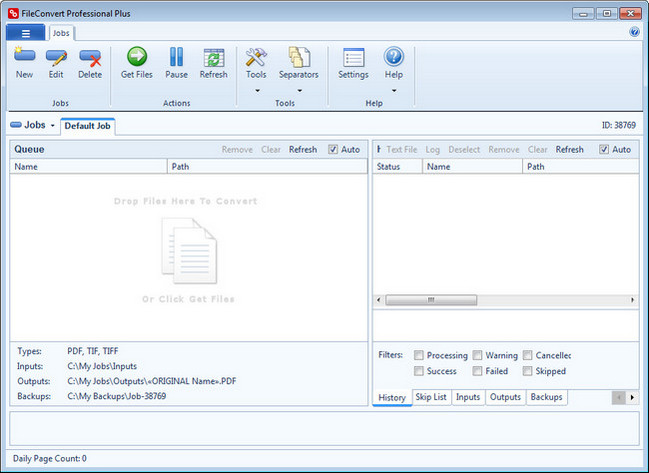
Task: Click the New job icon
Action: coord(24,58)
